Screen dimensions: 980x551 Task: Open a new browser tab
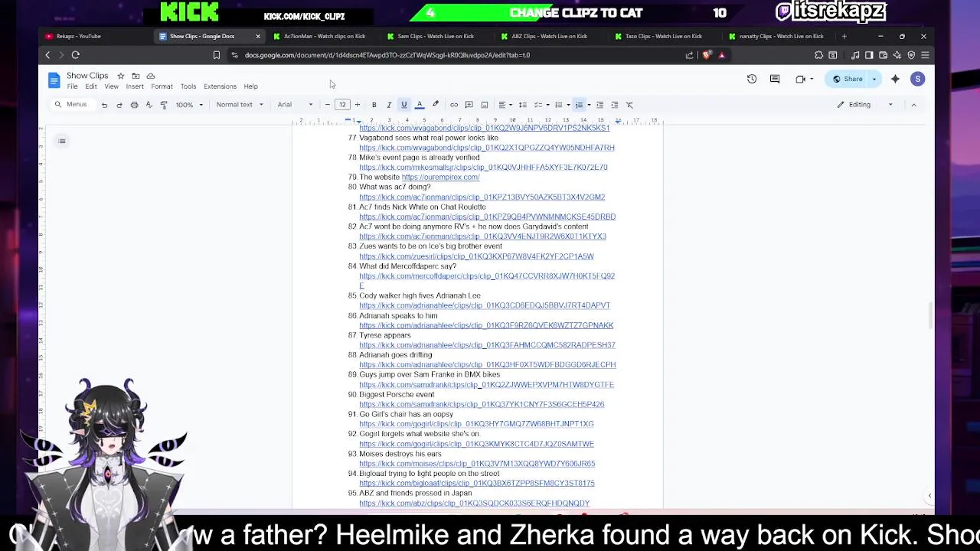click(x=844, y=36)
